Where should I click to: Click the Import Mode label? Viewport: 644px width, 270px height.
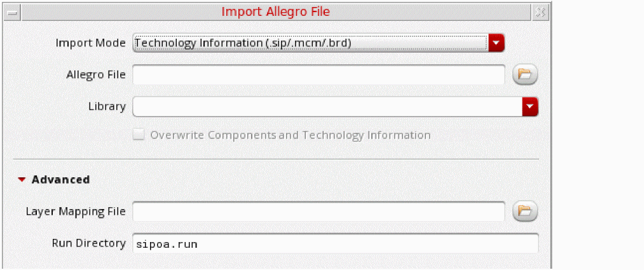[x=90, y=43]
